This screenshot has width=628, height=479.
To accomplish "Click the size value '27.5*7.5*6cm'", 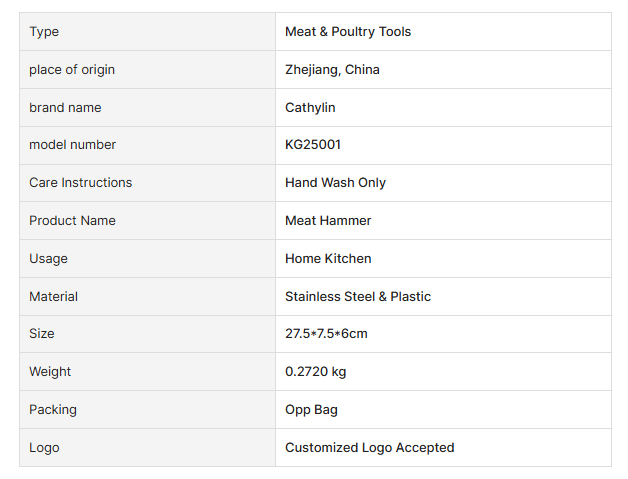I will pyautogui.click(x=326, y=334).
